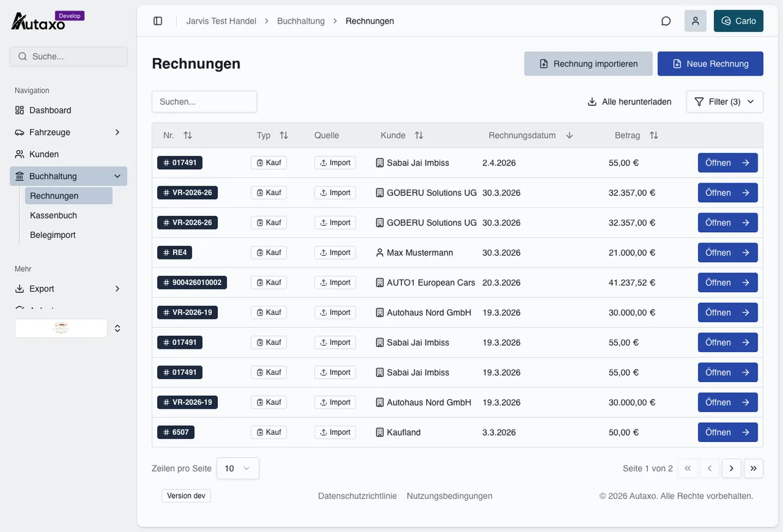Screen dimensions: 783x532
Task: Click the Buchhaltung bank icon
Action: point(20,176)
